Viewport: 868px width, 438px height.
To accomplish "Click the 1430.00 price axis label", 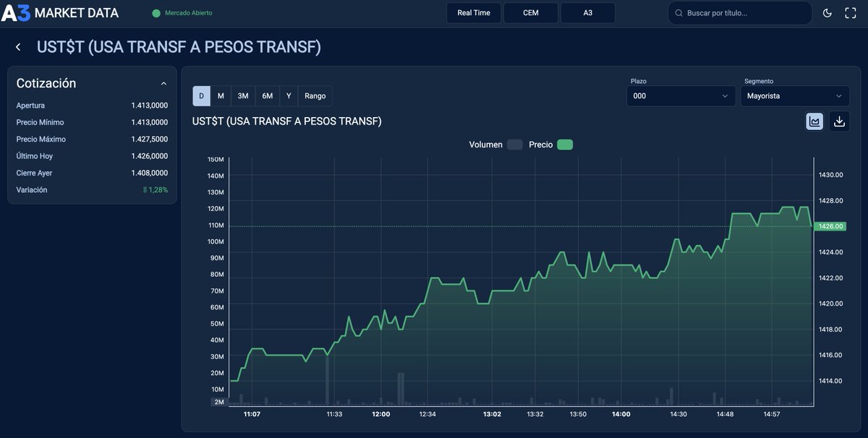I will pyautogui.click(x=831, y=175).
